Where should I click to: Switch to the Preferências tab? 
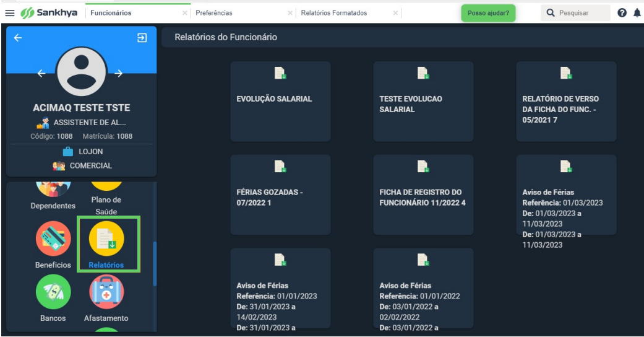pos(214,13)
